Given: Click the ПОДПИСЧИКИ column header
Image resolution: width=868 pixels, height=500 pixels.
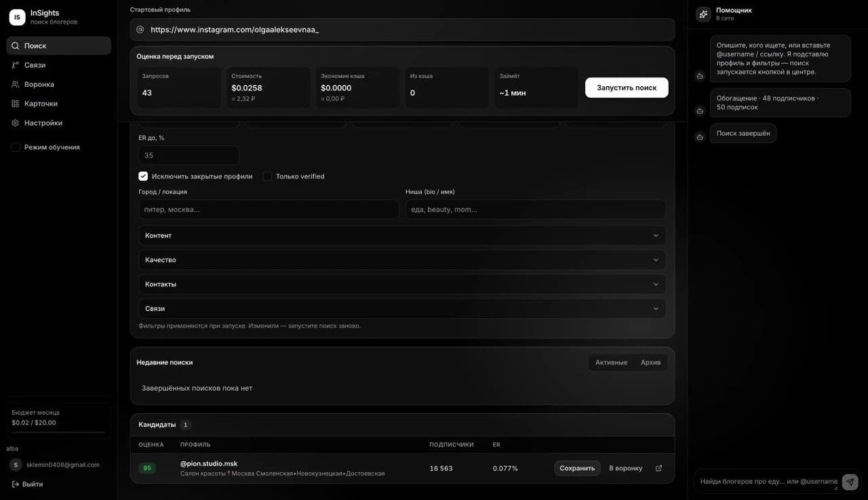Looking at the screenshot, I should [452, 444].
